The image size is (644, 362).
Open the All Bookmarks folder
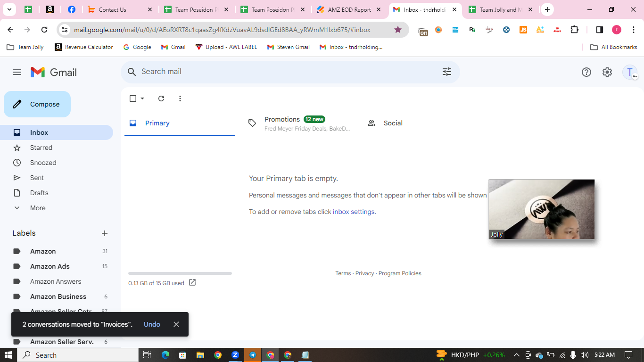pyautogui.click(x=614, y=47)
